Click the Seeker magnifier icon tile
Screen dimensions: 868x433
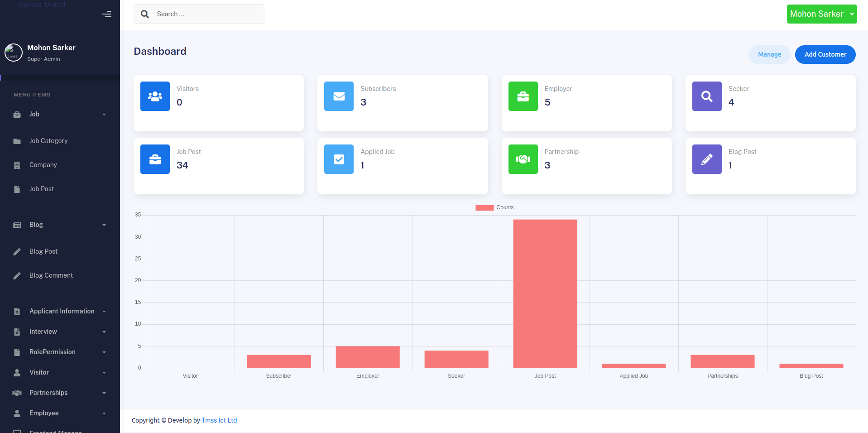pos(707,96)
